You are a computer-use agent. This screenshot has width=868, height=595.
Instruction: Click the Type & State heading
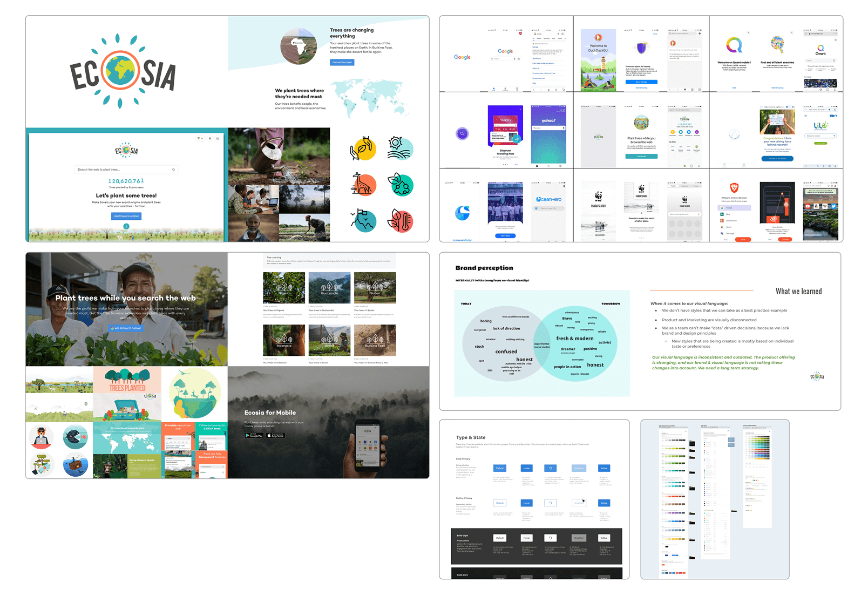(x=471, y=437)
